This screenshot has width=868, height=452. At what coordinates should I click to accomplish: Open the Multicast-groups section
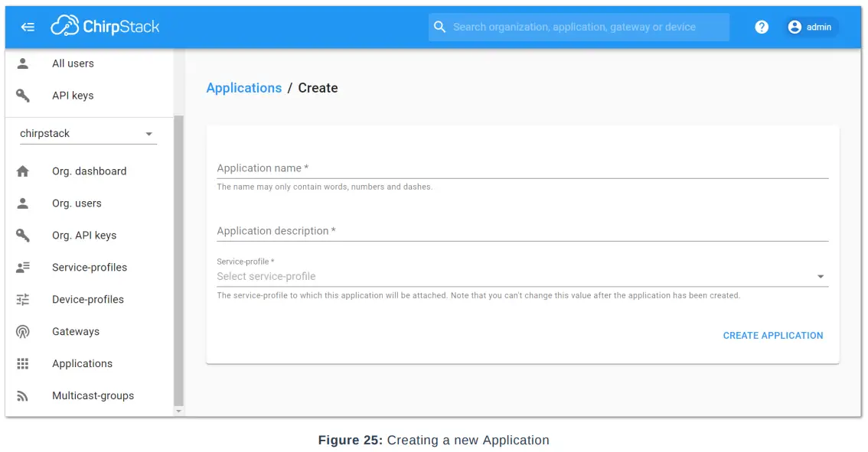[x=92, y=395]
